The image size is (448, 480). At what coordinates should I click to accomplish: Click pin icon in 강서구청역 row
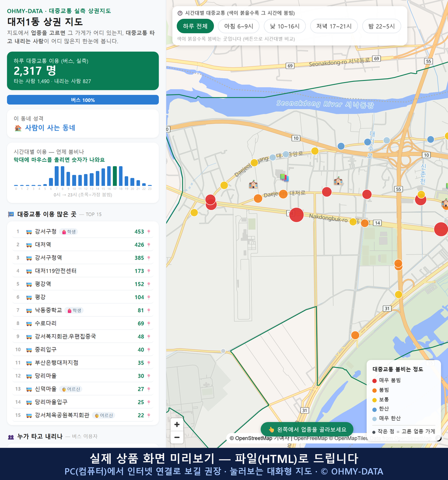(149, 258)
